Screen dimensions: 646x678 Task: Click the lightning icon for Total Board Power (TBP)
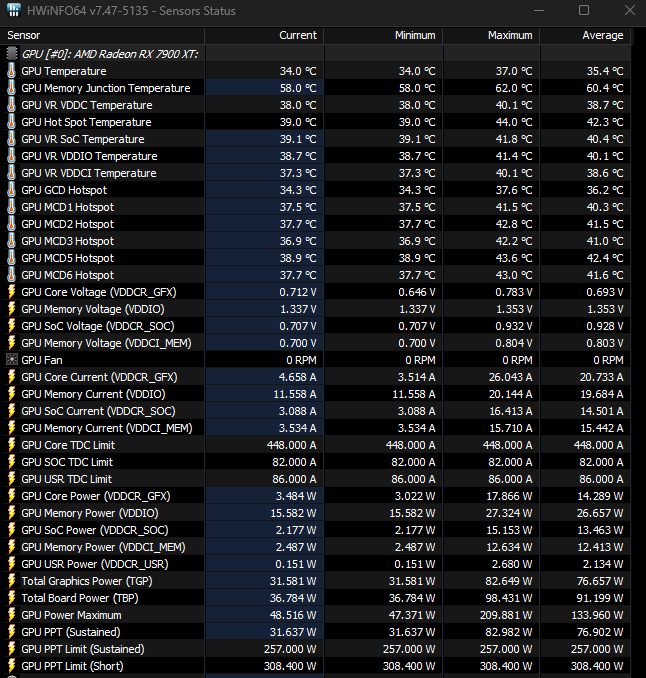(x=12, y=598)
